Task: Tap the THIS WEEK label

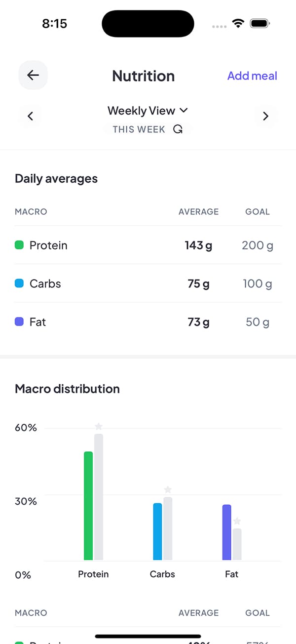Action: (x=139, y=129)
